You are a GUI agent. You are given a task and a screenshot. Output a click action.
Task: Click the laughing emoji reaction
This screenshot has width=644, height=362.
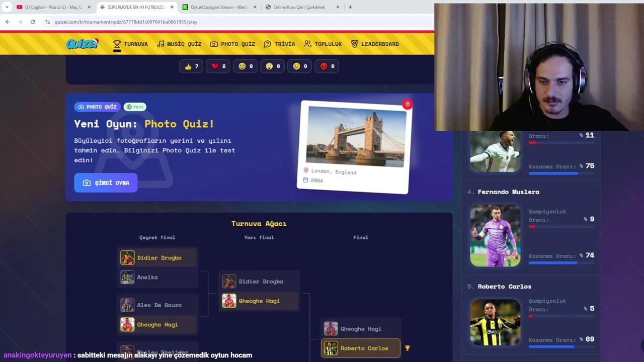pyautogui.click(x=246, y=66)
